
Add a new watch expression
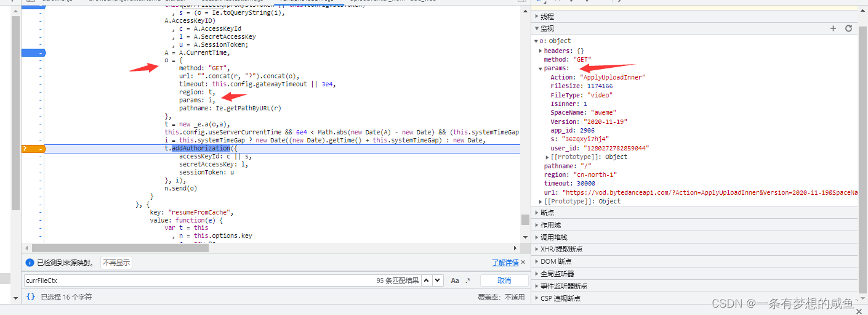point(833,28)
